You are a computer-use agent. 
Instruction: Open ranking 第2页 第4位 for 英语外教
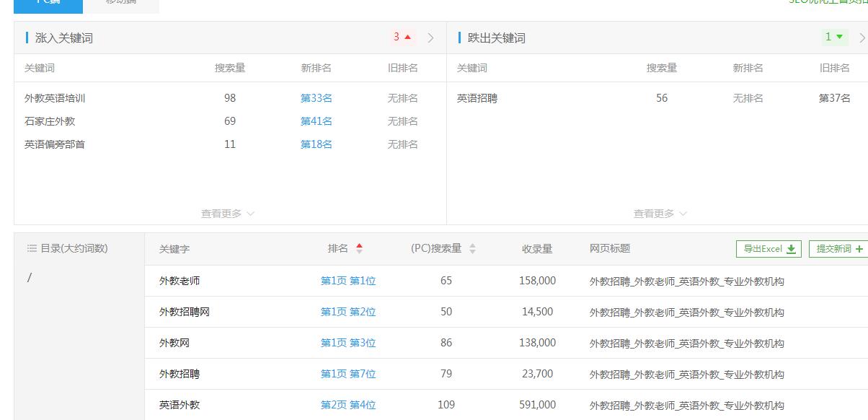348,405
